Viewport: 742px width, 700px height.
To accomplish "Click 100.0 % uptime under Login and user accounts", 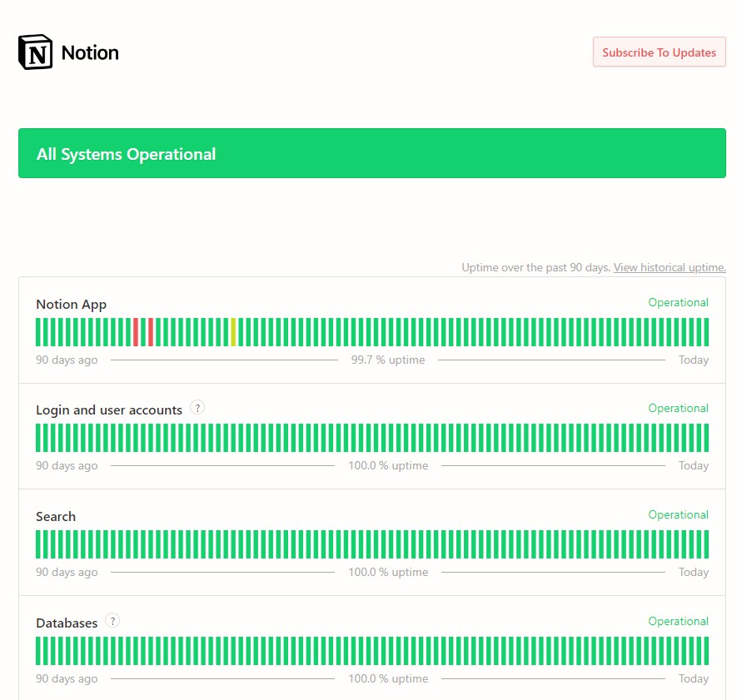I will (388, 466).
